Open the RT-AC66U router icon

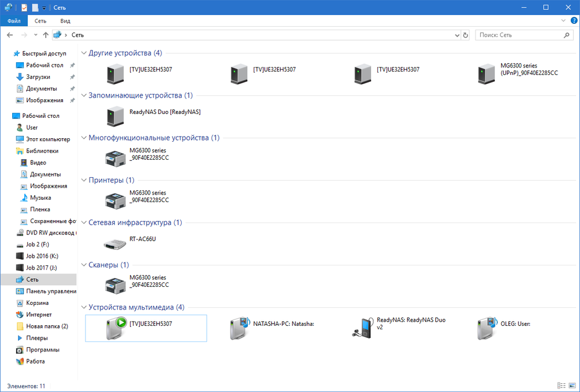click(114, 243)
